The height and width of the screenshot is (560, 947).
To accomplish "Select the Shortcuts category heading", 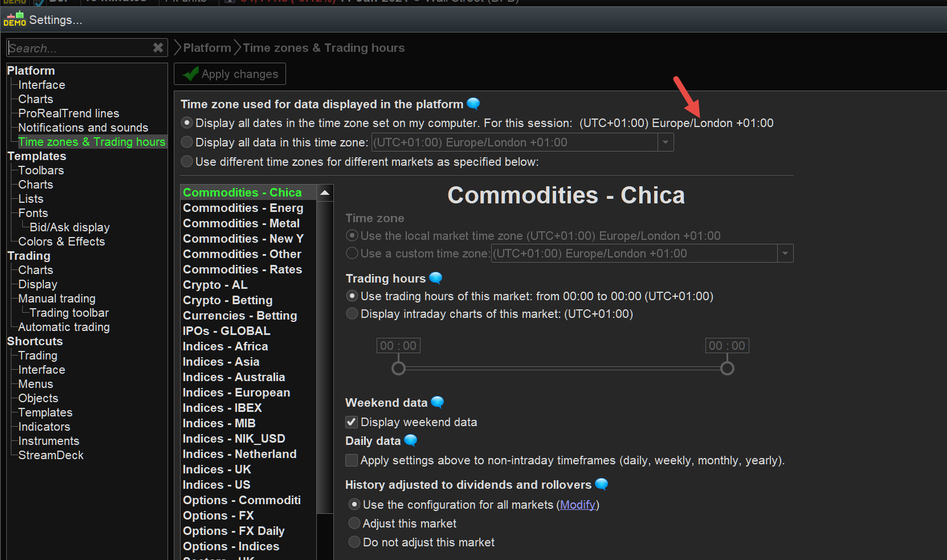I will (35, 341).
